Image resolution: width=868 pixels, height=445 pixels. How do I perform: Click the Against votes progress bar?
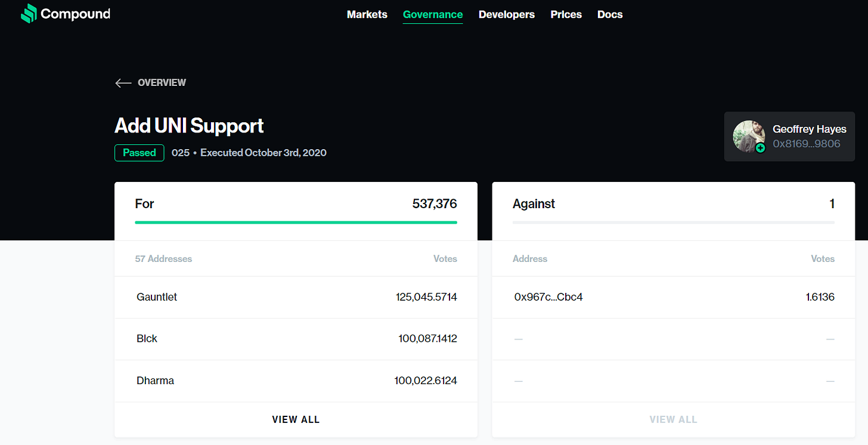674,222
